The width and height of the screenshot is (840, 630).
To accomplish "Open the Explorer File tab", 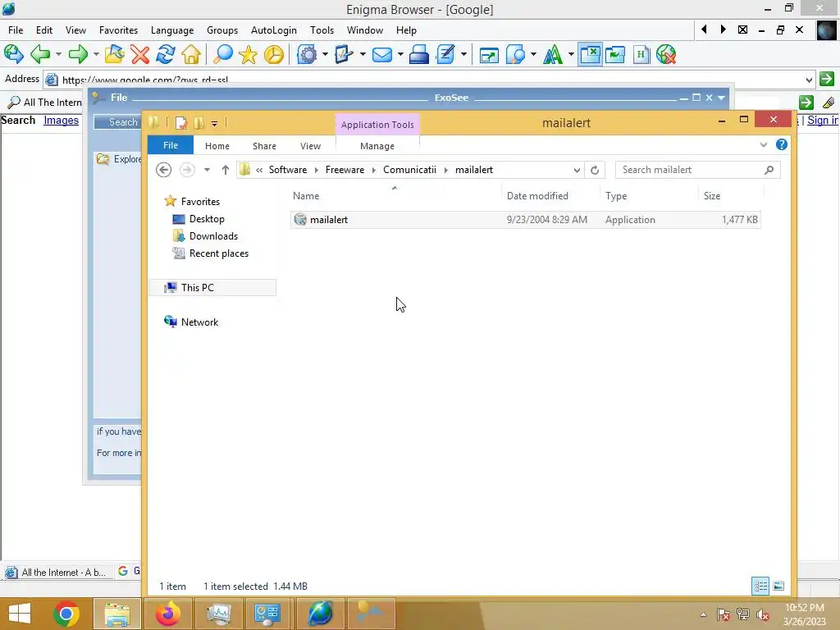I will pos(171,145).
